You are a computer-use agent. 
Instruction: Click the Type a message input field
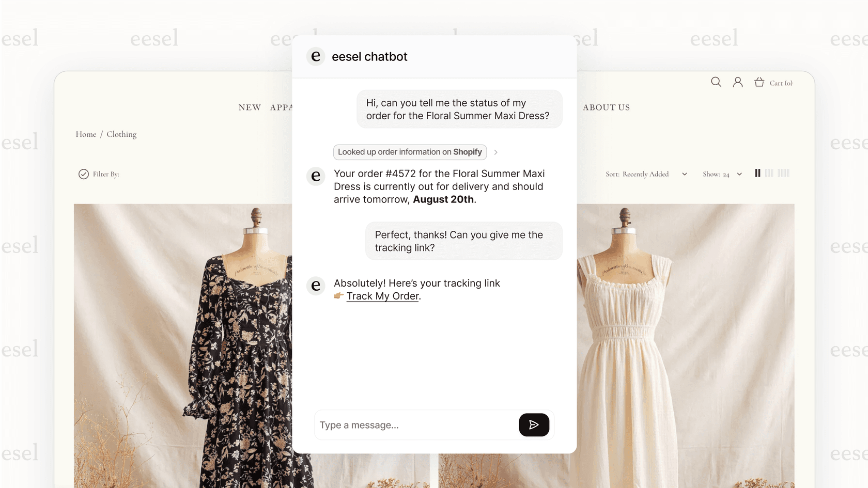click(x=413, y=424)
